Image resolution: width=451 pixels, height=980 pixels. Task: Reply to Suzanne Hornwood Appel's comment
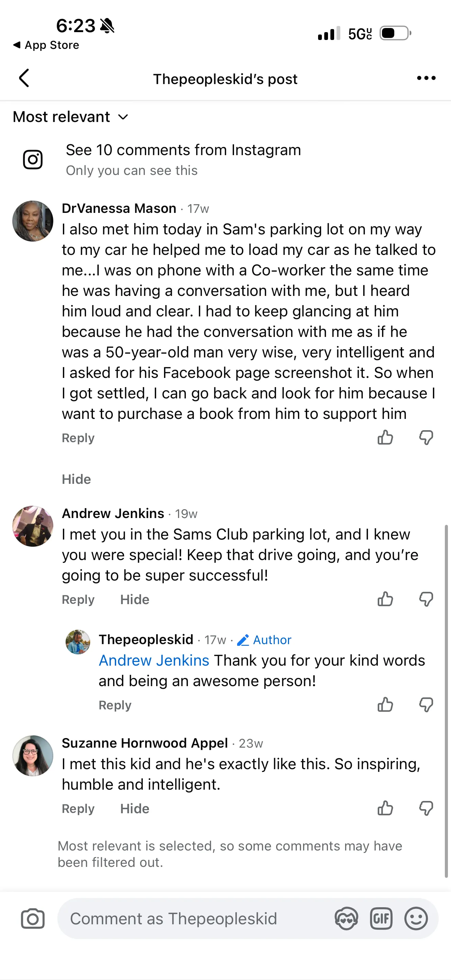click(x=78, y=808)
